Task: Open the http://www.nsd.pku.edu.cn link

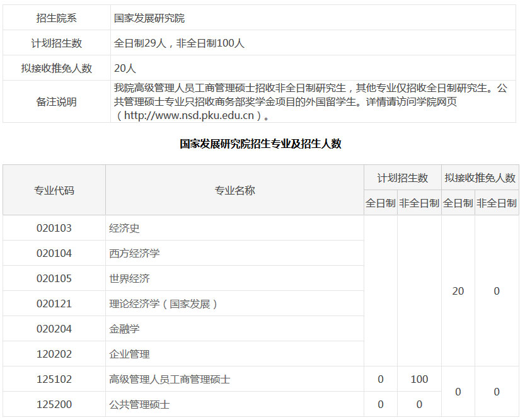Action: click(188, 115)
